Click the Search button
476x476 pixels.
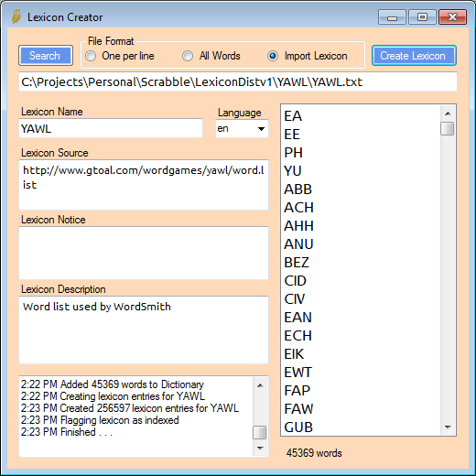click(x=46, y=56)
